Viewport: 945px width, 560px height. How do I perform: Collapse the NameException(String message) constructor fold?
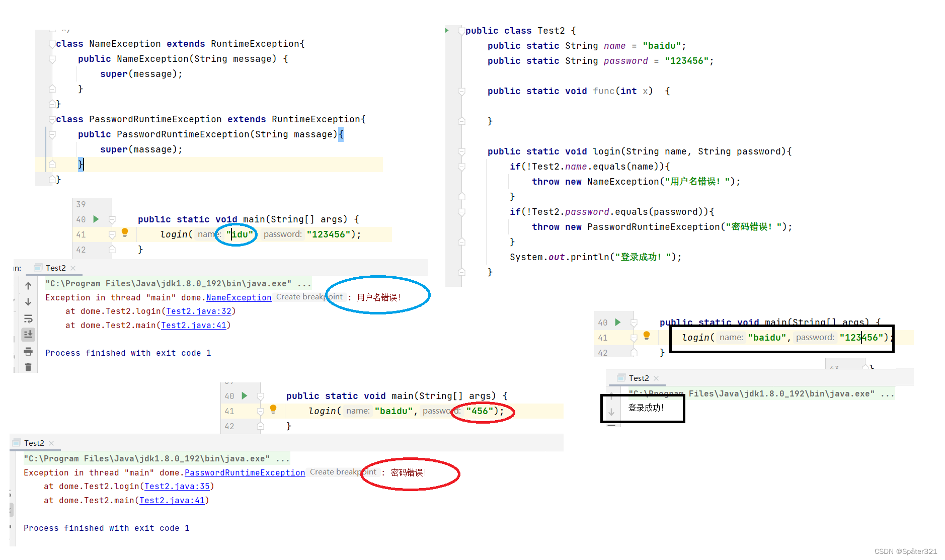click(x=52, y=59)
